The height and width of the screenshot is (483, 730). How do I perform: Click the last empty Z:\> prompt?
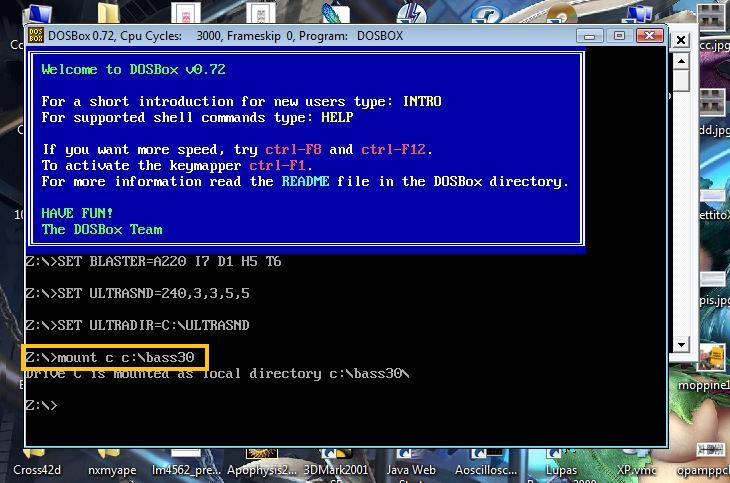click(x=41, y=405)
